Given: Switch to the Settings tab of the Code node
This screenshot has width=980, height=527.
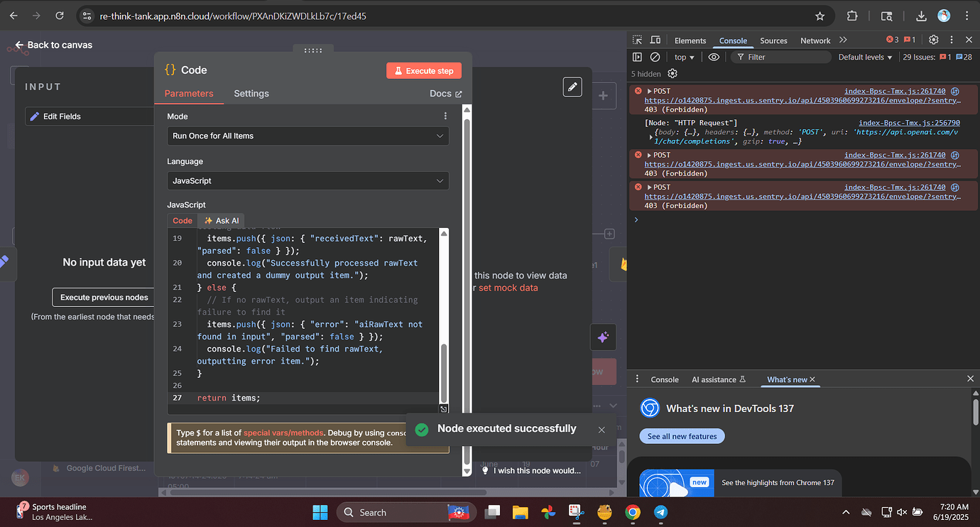Looking at the screenshot, I should click(251, 93).
